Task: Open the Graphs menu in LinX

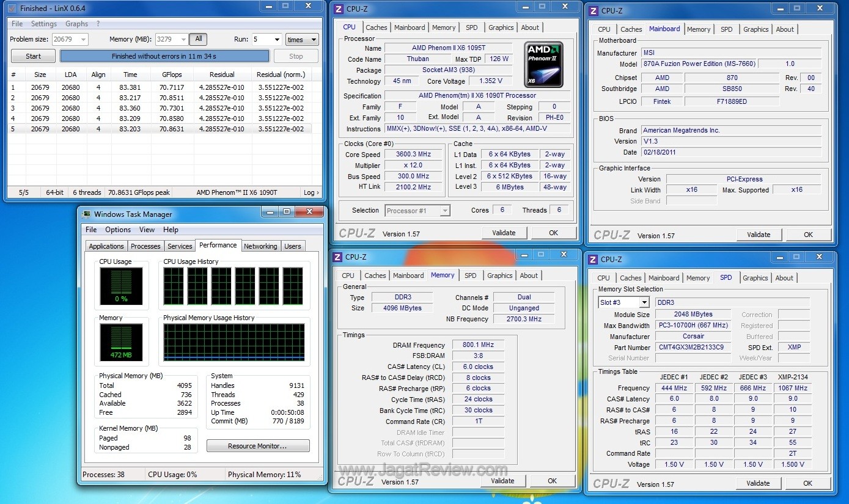Action: click(77, 24)
